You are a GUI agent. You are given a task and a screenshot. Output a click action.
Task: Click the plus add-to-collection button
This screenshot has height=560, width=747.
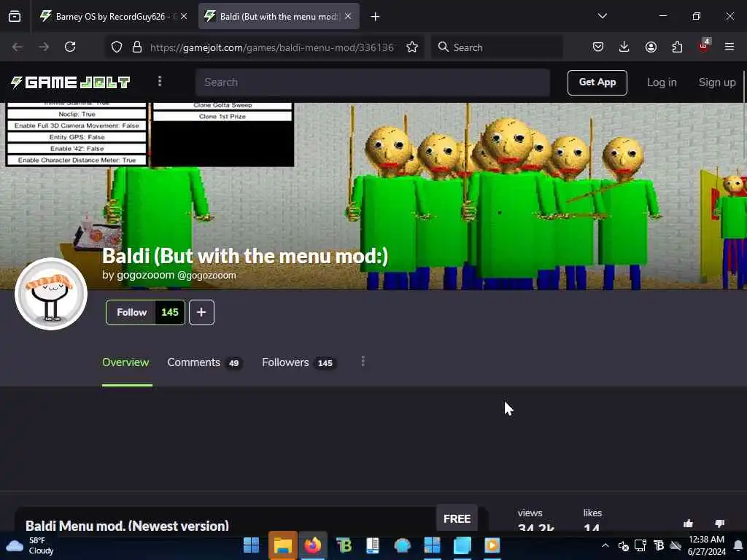[201, 312]
